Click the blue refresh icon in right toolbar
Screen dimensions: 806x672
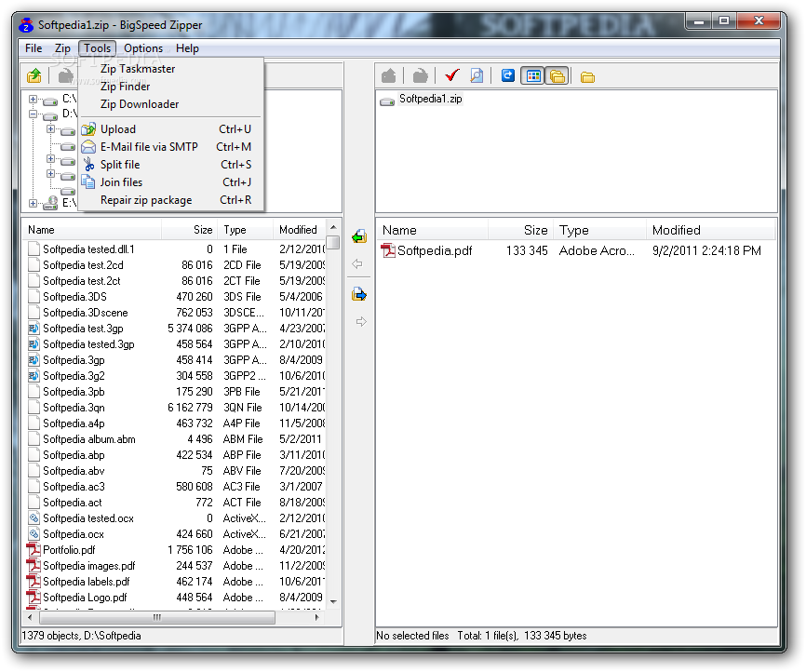[x=508, y=76]
